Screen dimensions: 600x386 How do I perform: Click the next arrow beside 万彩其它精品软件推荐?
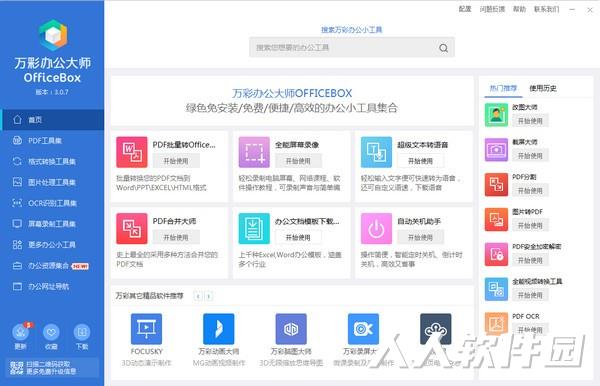pos(209,296)
